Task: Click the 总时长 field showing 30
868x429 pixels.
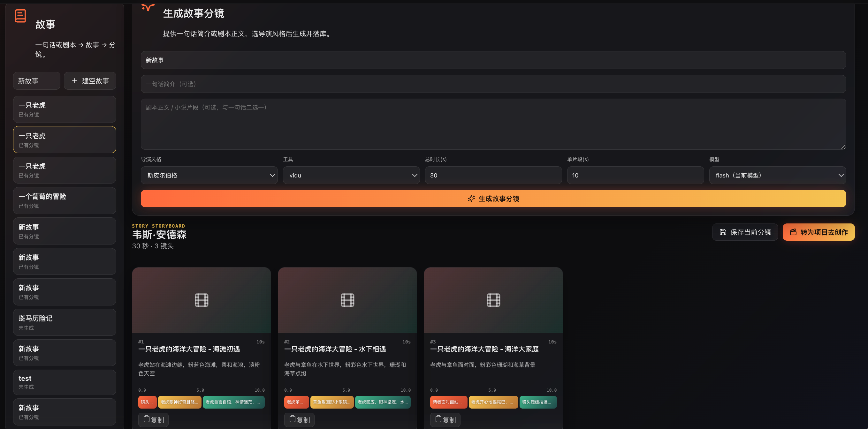Action: (x=493, y=175)
